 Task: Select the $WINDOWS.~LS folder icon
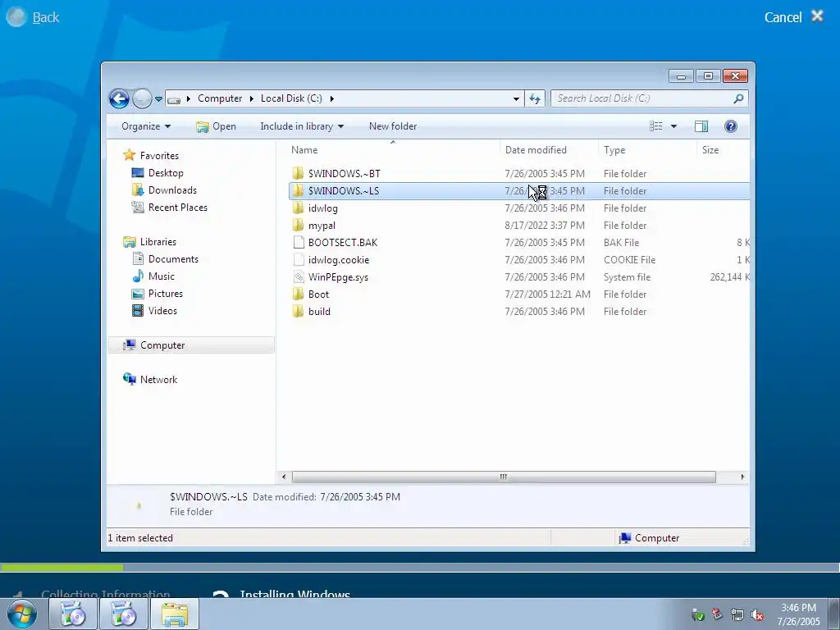(298, 190)
